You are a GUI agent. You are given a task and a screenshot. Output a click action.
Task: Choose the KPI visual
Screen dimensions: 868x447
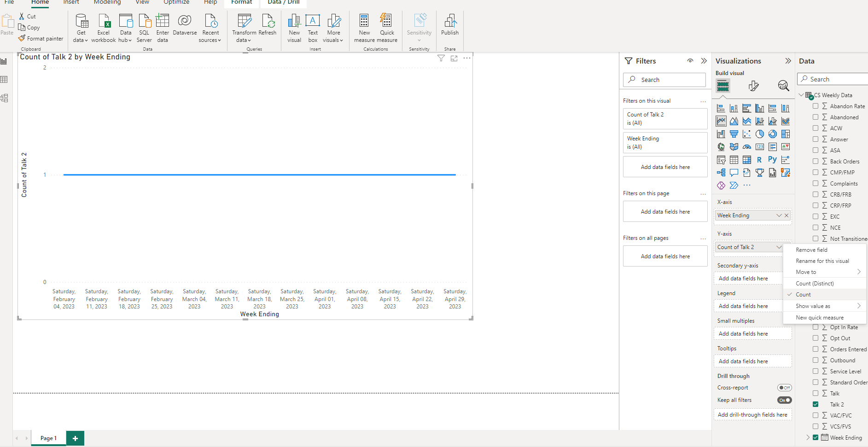pos(786,147)
